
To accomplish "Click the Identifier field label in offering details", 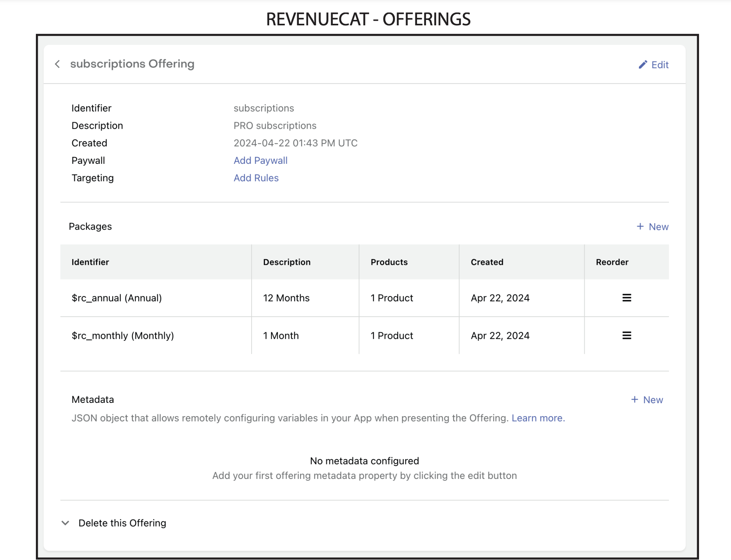I will click(x=91, y=108).
